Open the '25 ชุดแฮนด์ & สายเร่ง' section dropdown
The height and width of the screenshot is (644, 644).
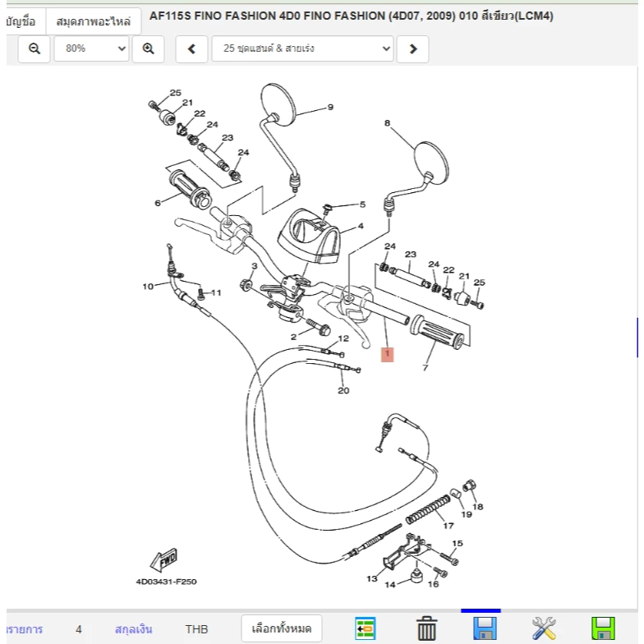302,49
